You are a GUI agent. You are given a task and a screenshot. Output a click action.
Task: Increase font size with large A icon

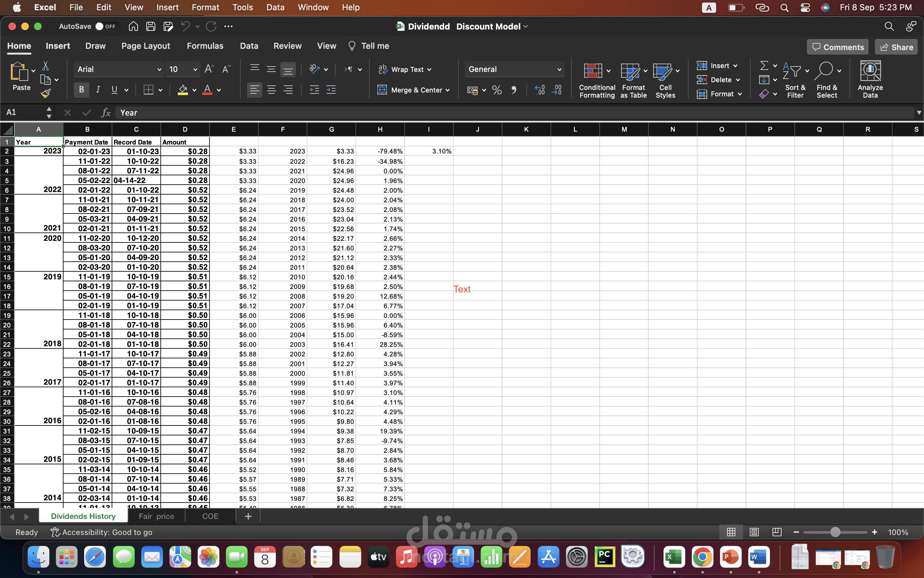[209, 69]
